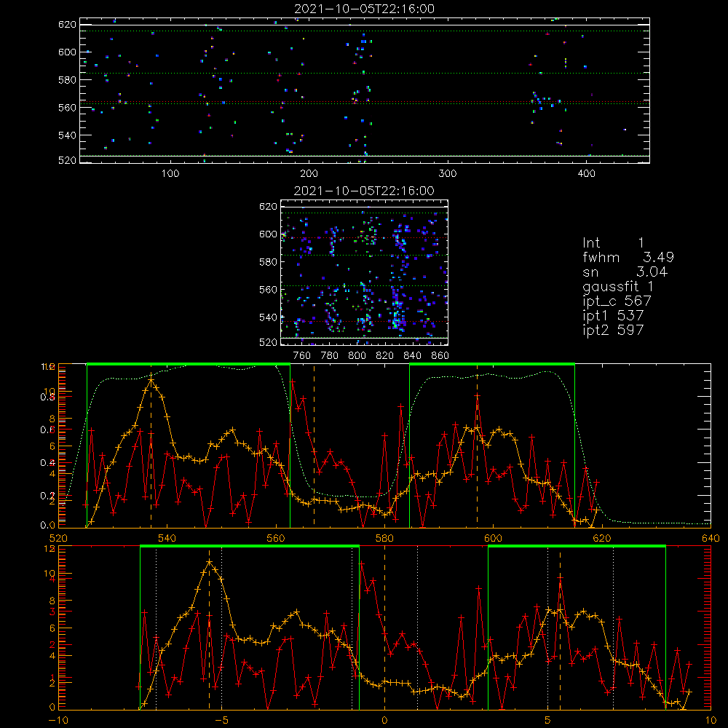Click the orange peak near 537 in upper profile plot

pos(151,380)
